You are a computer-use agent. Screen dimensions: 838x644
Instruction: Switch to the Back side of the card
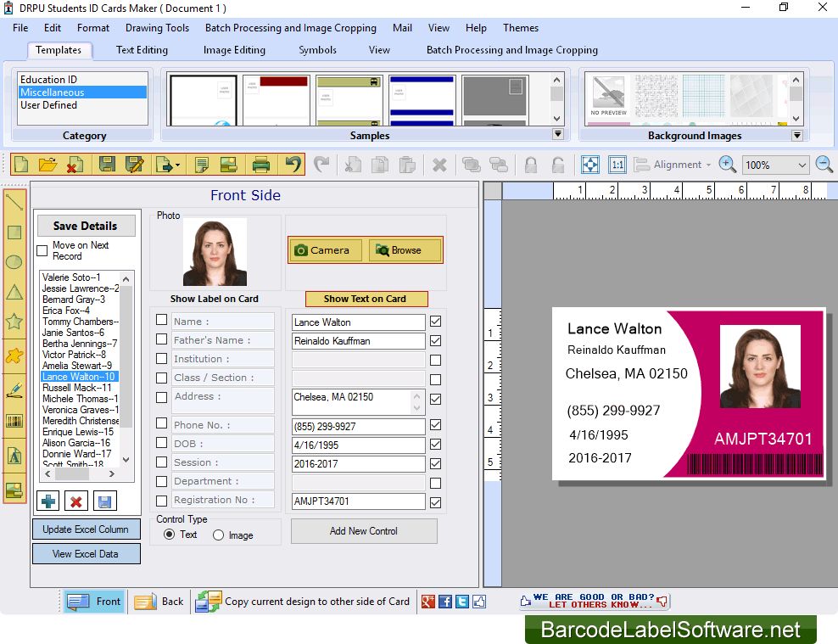tap(159, 602)
